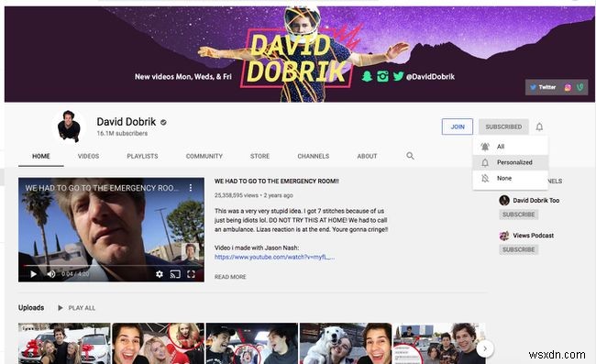The height and width of the screenshot is (364, 596).
Task: Open the Views Podcast channel
Action: point(534,236)
